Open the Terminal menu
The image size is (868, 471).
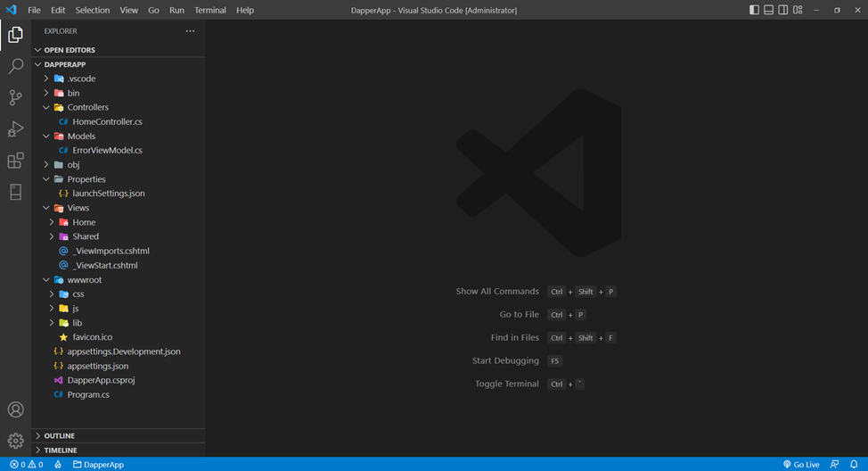(210, 10)
